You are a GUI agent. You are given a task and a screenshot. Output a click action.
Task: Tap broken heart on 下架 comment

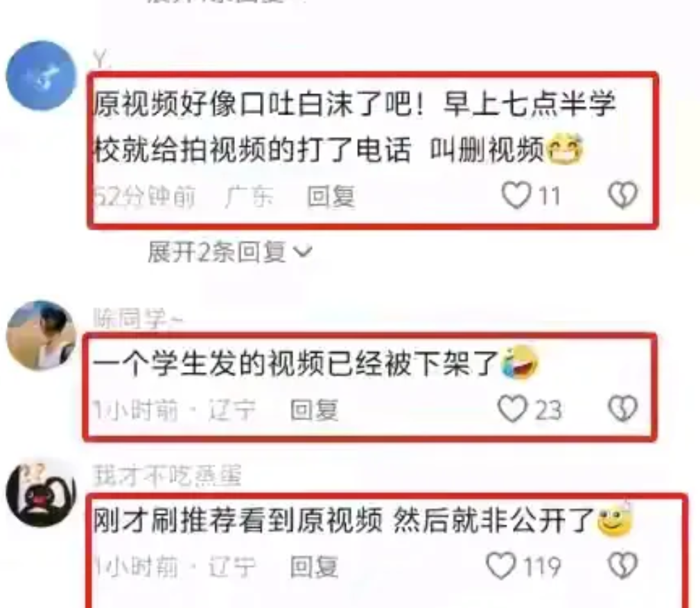pos(623,408)
